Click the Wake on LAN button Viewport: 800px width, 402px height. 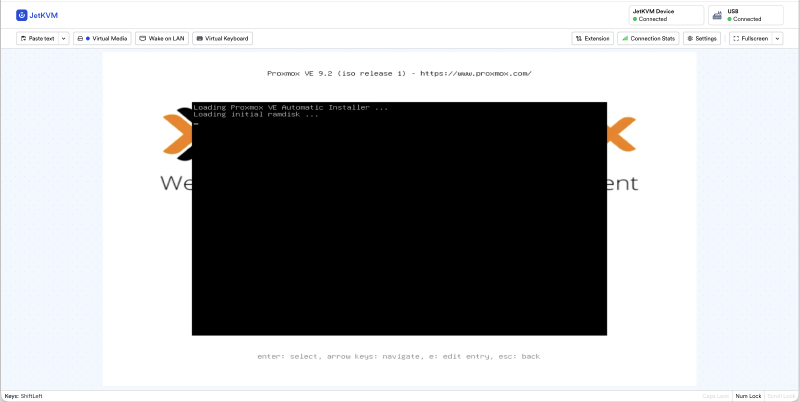point(162,38)
